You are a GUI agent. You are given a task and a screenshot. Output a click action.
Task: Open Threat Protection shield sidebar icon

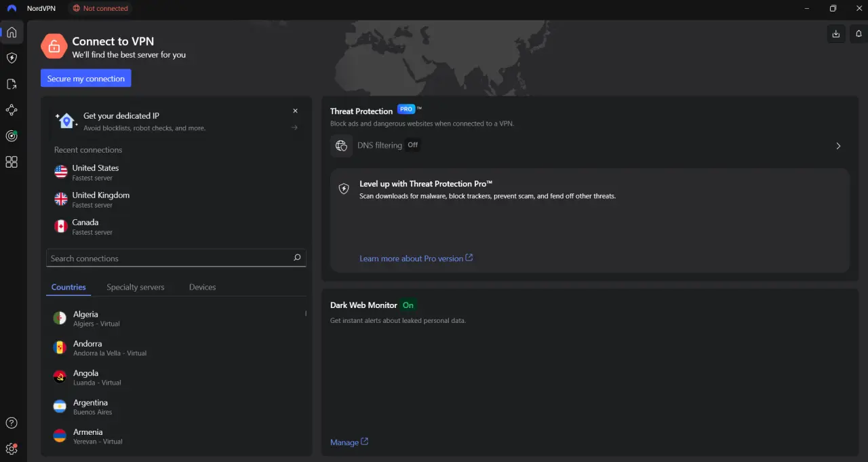click(12, 58)
